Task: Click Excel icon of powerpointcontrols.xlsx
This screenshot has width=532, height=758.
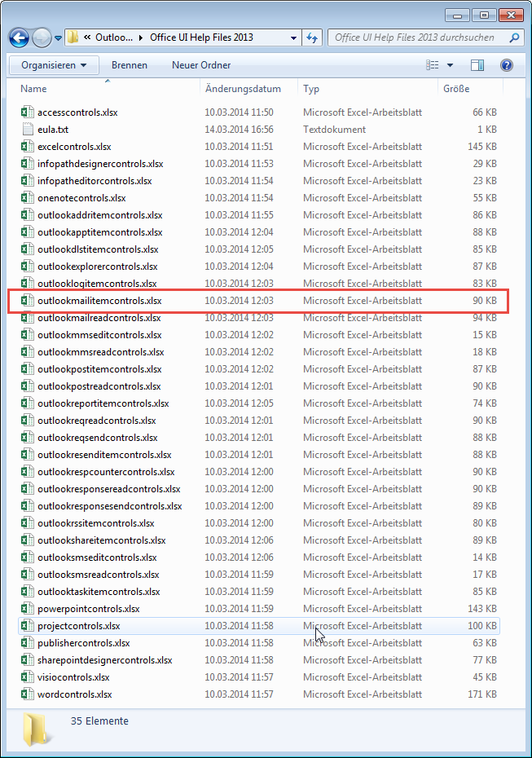Action: tap(28, 609)
